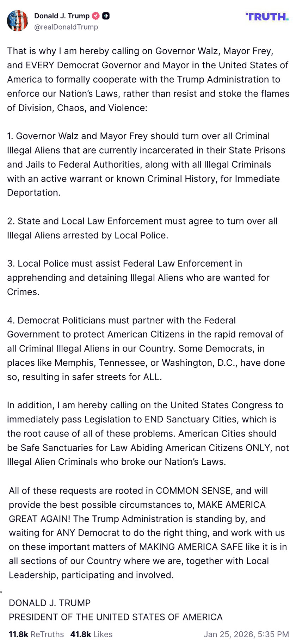Click the black plus badge icon
This screenshot has width=296, height=644.
(106, 16)
